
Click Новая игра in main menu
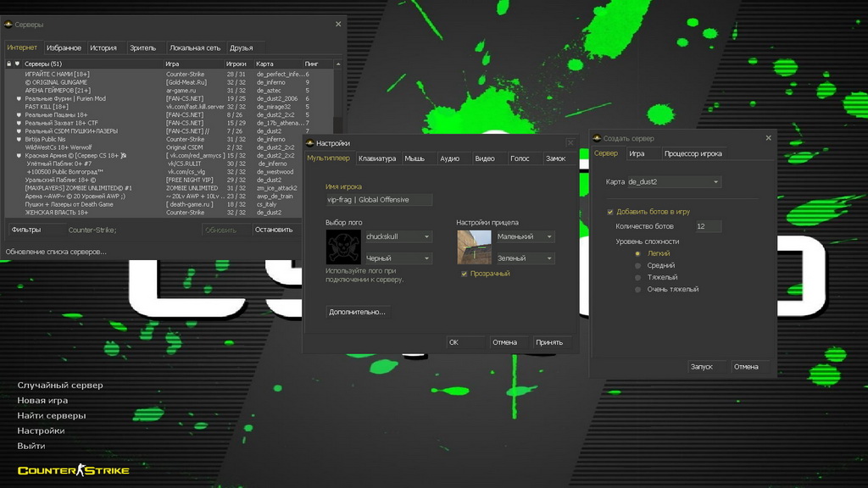42,400
